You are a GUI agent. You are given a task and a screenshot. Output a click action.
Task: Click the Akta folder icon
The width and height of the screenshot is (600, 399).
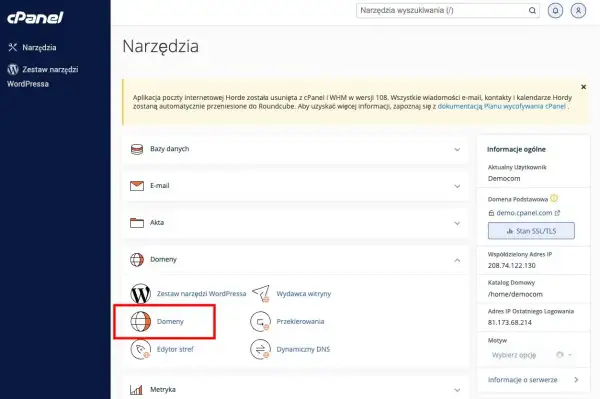pyautogui.click(x=137, y=223)
